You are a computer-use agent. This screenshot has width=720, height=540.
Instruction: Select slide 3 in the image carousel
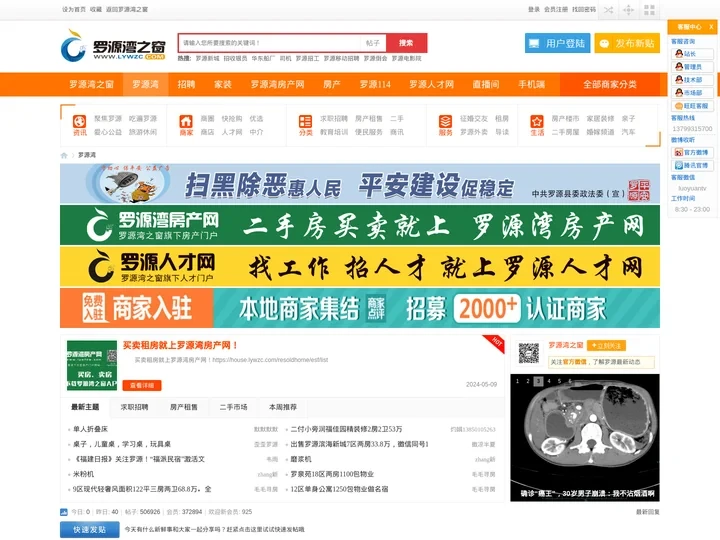538,381
